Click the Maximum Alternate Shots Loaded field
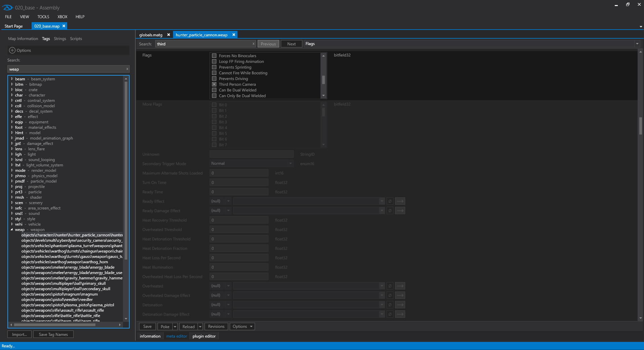This screenshot has width=644, height=350. coord(239,173)
